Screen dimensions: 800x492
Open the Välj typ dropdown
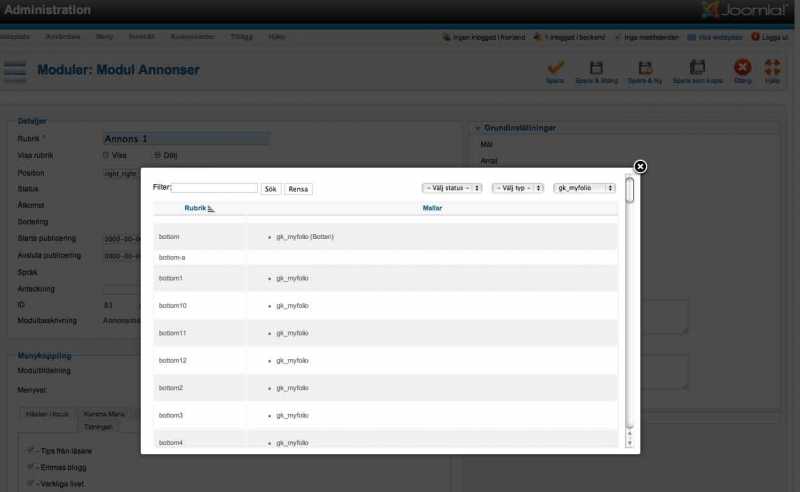tap(517, 188)
